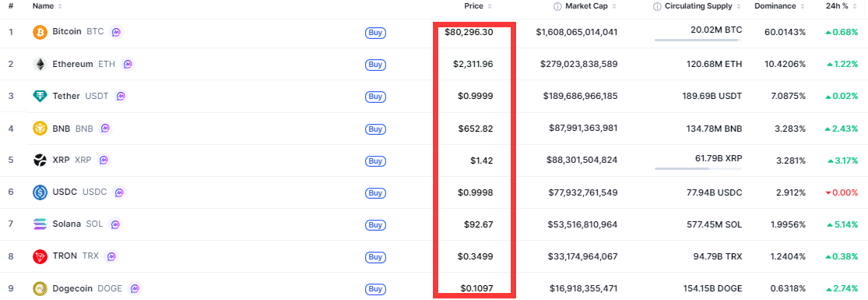The width and height of the screenshot is (868, 300).
Task: Sort the table by Market Cap
Action: tap(590, 6)
